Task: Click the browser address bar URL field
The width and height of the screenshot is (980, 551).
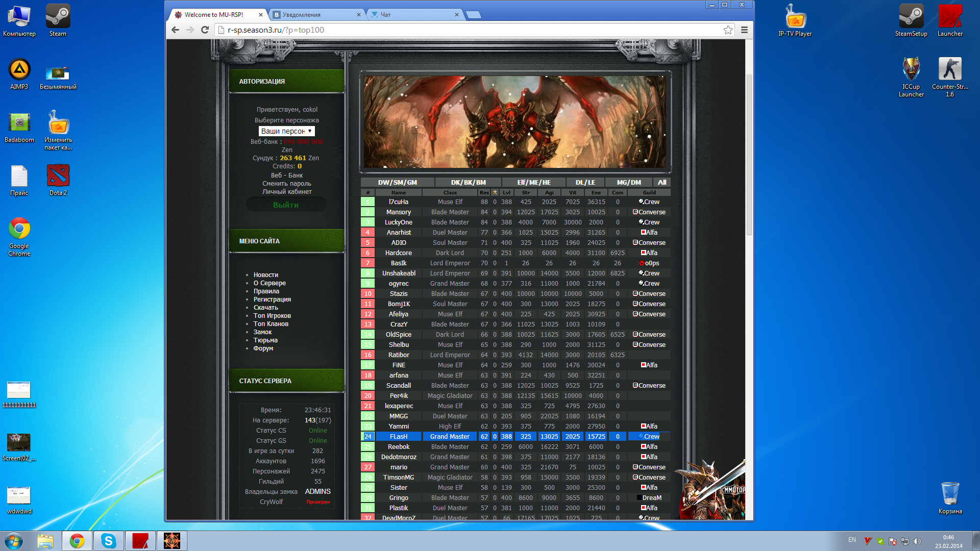Action: [470, 30]
